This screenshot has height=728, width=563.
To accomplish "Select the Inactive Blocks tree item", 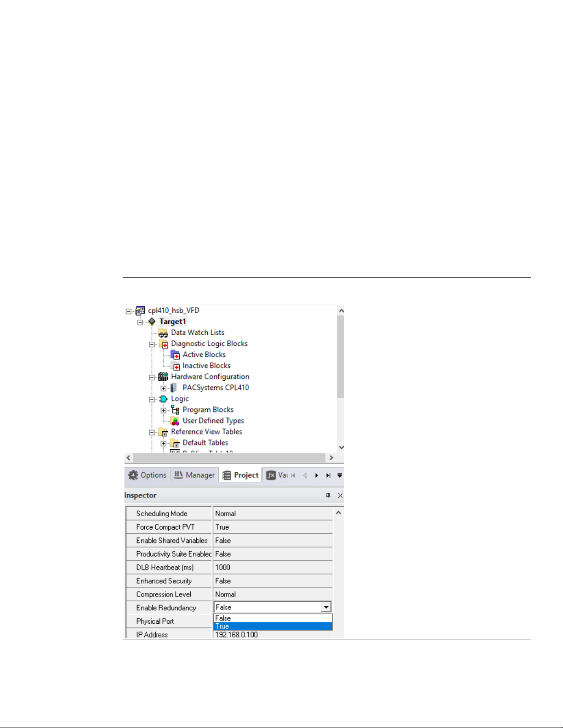I will (206, 366).
